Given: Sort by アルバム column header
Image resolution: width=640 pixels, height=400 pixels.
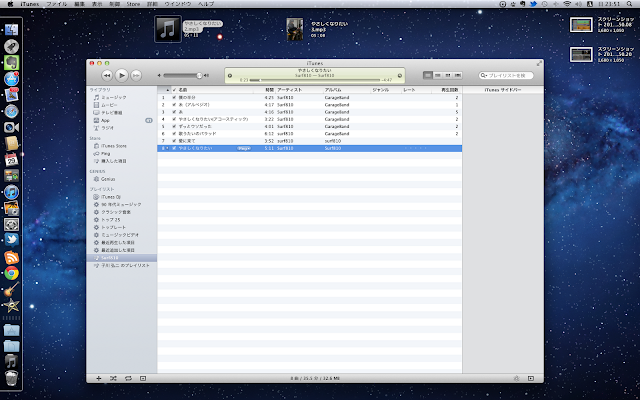Looking at the screenshot, I should point(347,90).
